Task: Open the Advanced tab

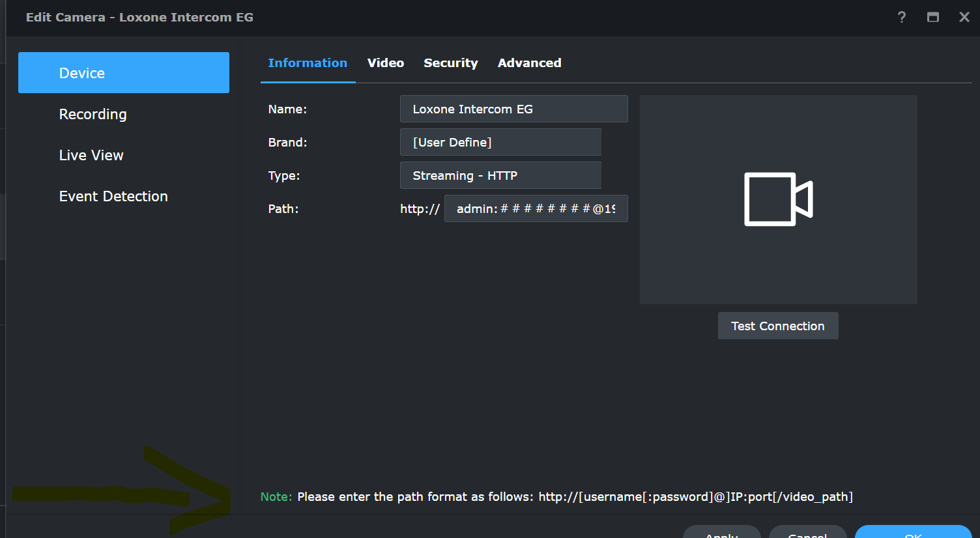Action: [530, 63]
